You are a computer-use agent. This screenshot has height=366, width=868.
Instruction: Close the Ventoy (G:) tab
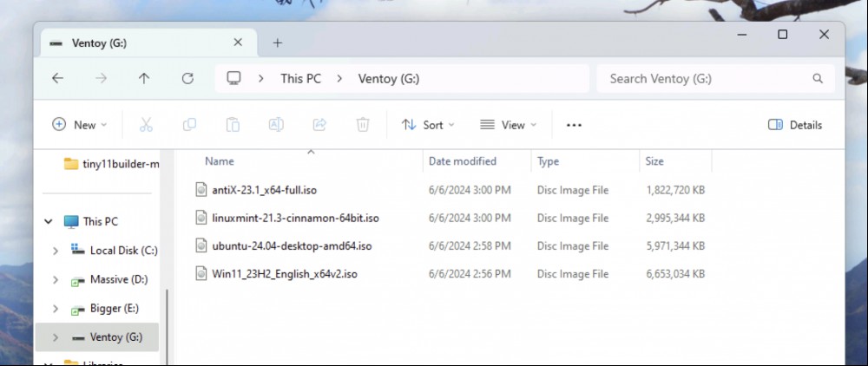[238, 42]
